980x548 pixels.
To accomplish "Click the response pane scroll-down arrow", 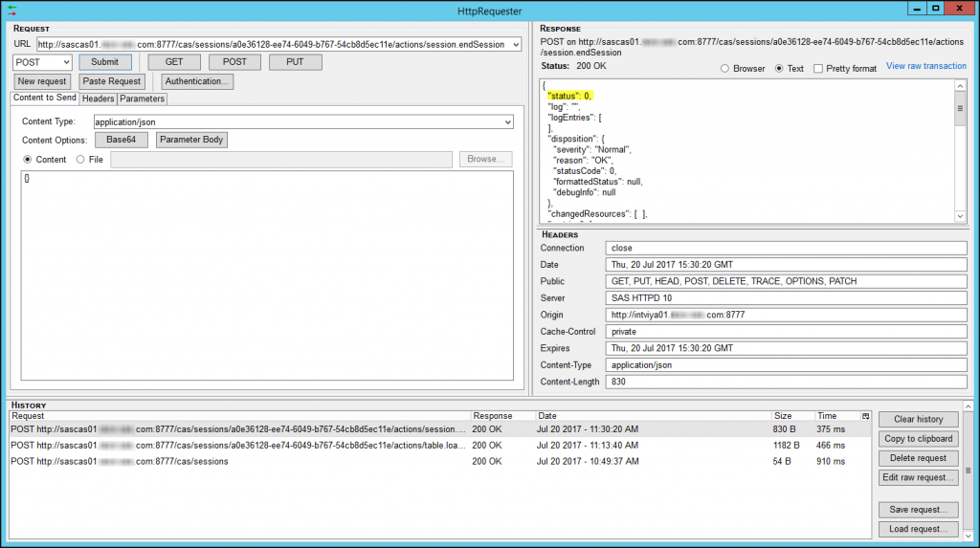I will pyautogui.click(x=960, y=217).
